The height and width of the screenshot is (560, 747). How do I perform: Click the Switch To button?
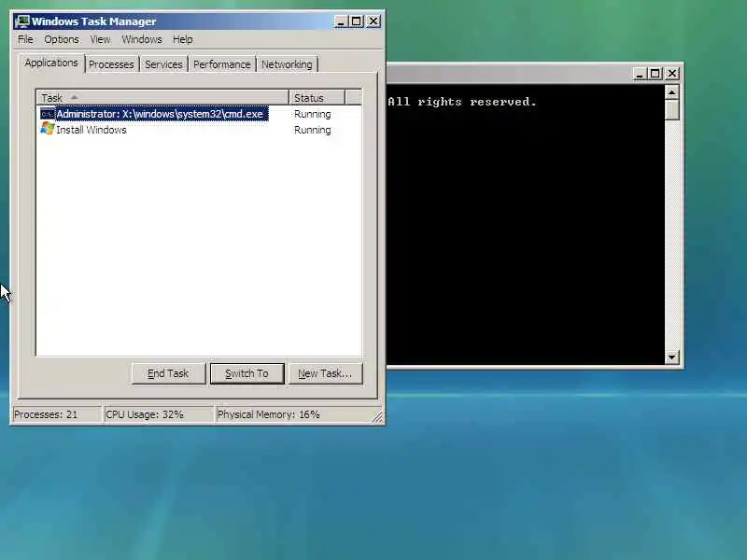pyautogui.click(x=247, y=373)
